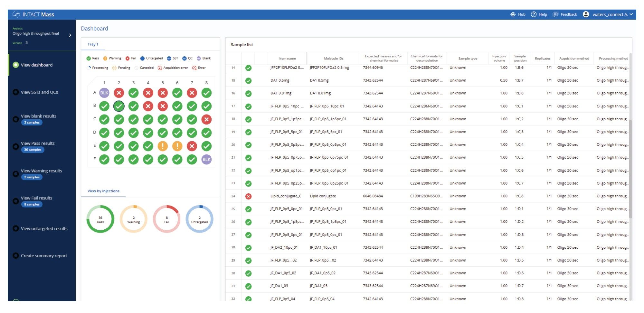The image size is (644, 313).
Task: Open View blank results showing 2 samples
Action: (x=38, y=116)
